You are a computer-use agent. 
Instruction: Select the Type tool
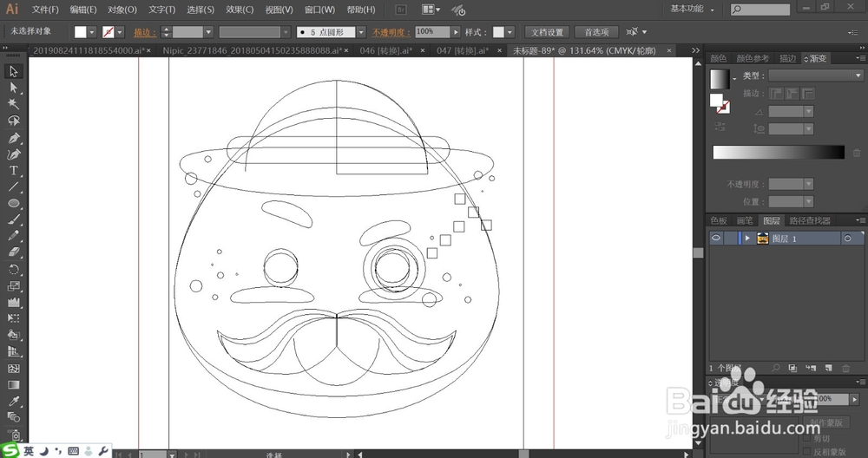[13, 170]
